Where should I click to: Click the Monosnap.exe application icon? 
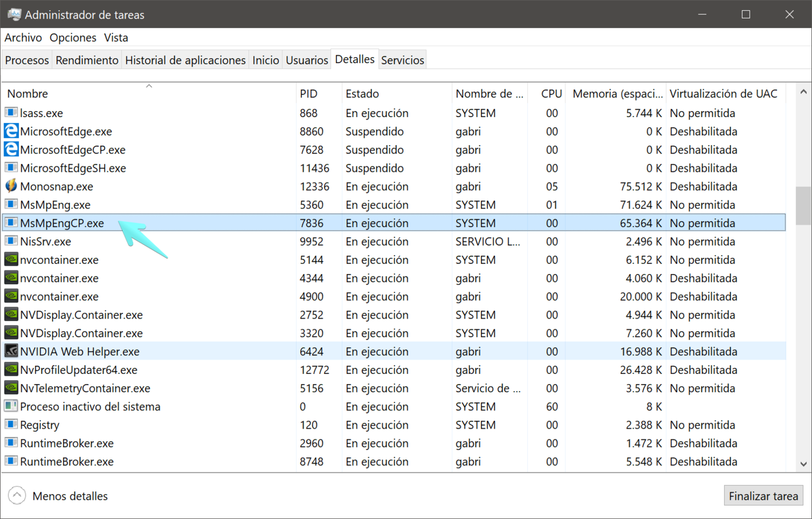click(x=11, y=186)
